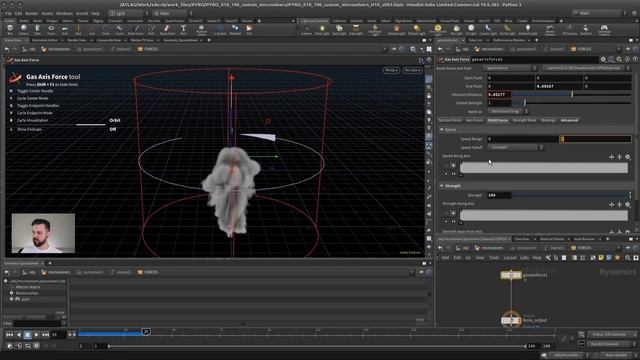Viewport: 640px width, 360px height.
Task: Click the Strength value field showing 100
Action: click(499, 195)
